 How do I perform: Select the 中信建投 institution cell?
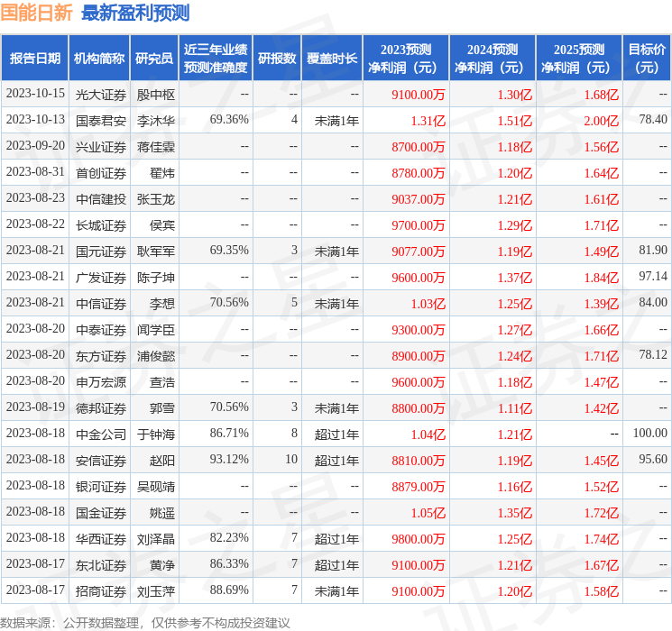[x=101, y=199]
